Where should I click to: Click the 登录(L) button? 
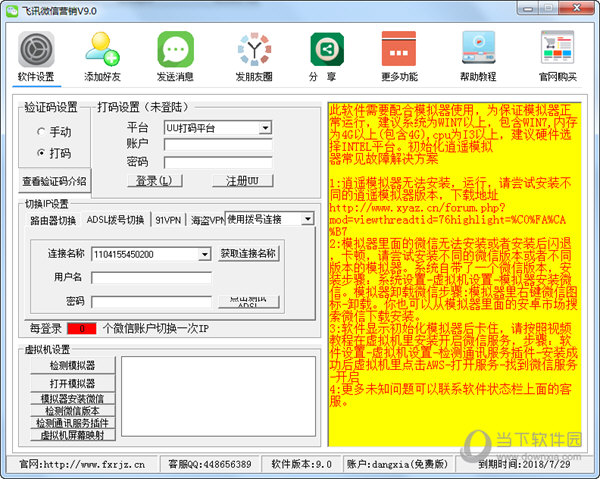click(155, 181)
